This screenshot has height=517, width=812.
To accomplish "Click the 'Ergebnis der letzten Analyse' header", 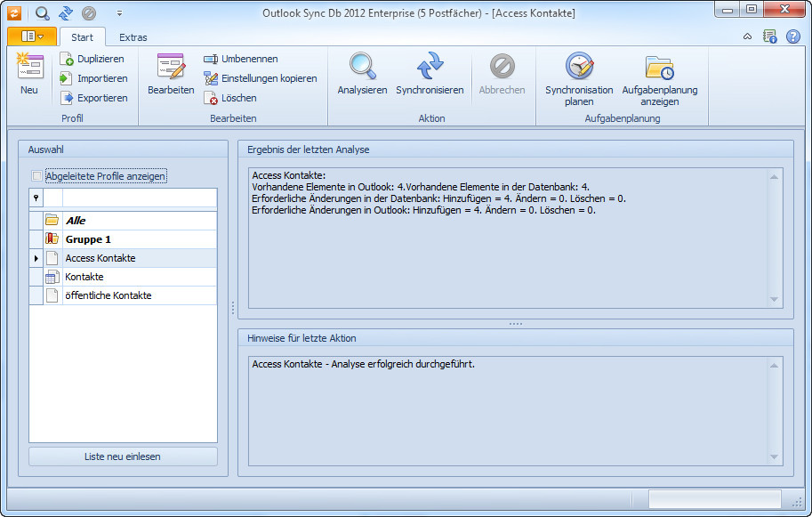I will point(308,149).
